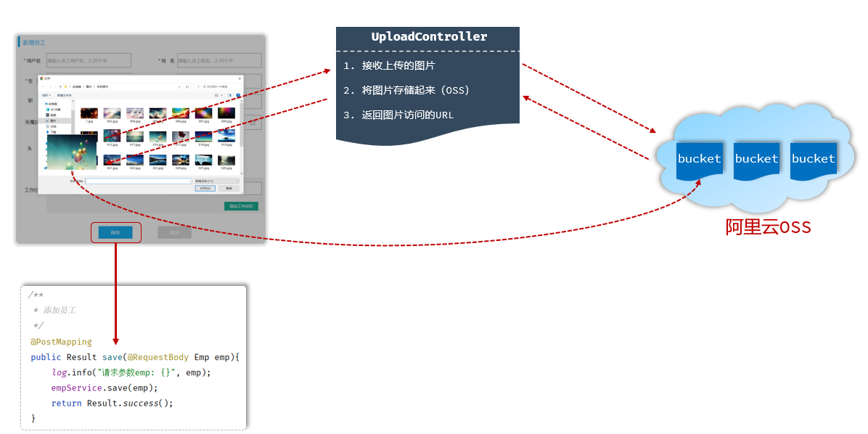Select thumbnail 017.jpg
868x434 pixels.
[x=181, y=138]
